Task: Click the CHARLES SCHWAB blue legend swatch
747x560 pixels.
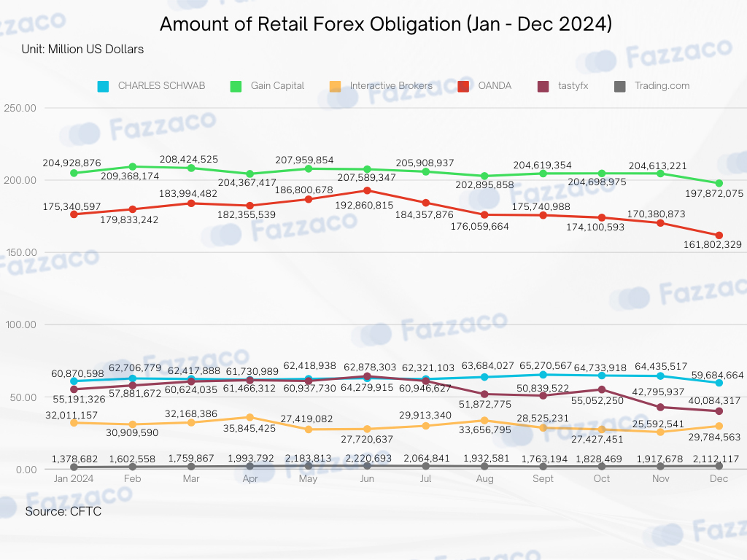Action: pyautogui.click(x=103, y=86)
